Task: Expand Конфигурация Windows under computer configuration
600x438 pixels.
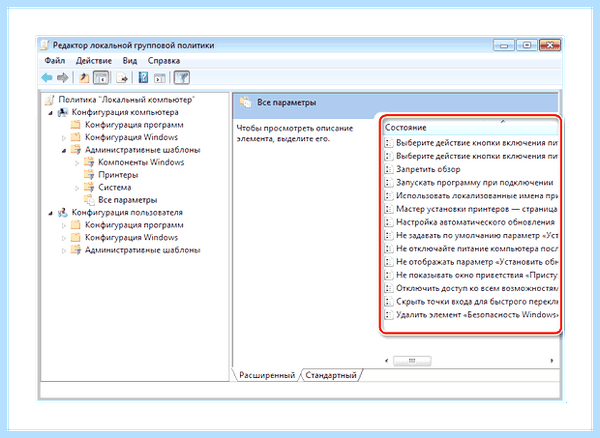Action: 64,138
